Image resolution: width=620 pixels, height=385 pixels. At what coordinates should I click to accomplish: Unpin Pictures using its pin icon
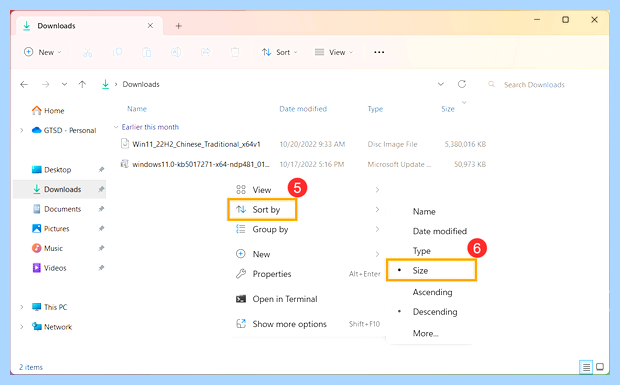pyautogui.click(x=101, y=228)
